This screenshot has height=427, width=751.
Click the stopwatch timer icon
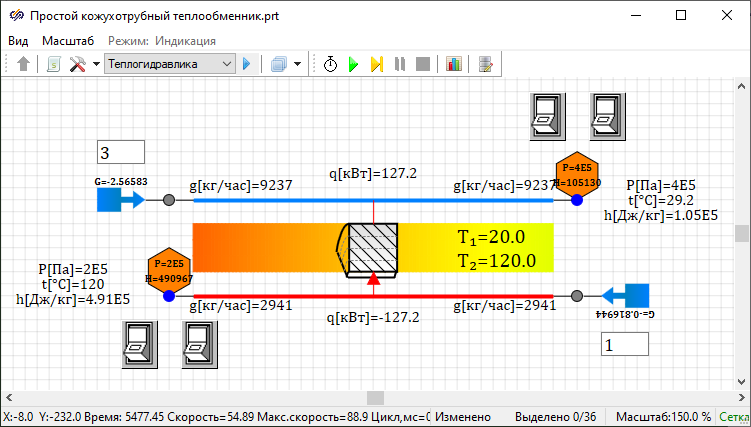pos(331,64)
